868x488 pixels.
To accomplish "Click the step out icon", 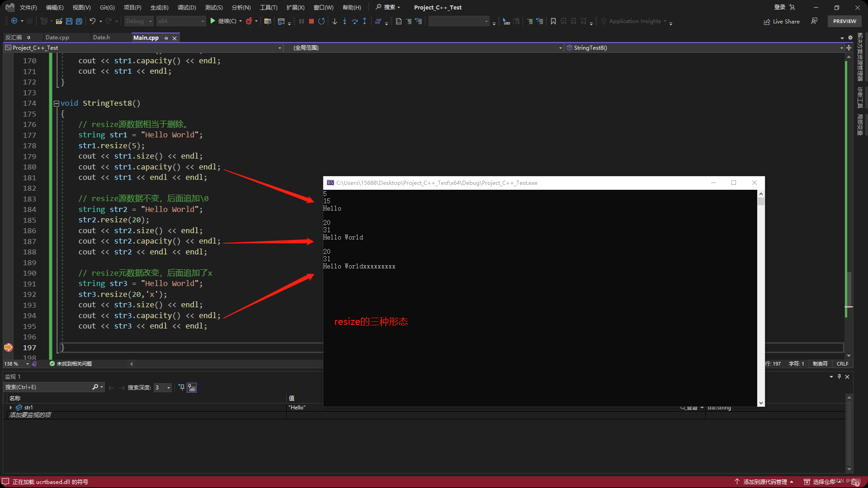I will pyautogui.click(x=365, y=21).
